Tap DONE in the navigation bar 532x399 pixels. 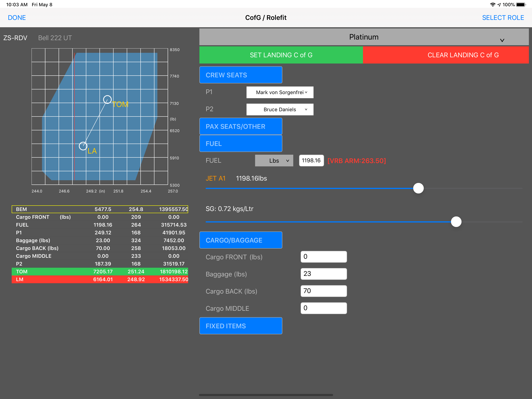17,18
